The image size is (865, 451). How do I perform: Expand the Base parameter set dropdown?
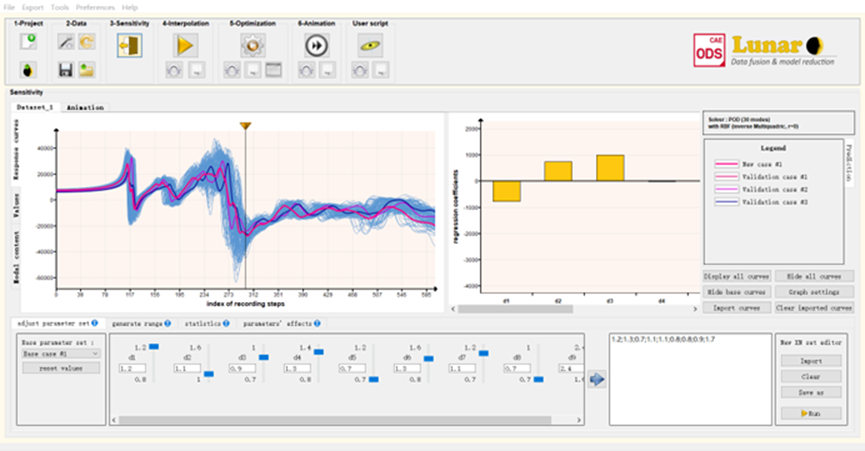(x=61, y=353)
